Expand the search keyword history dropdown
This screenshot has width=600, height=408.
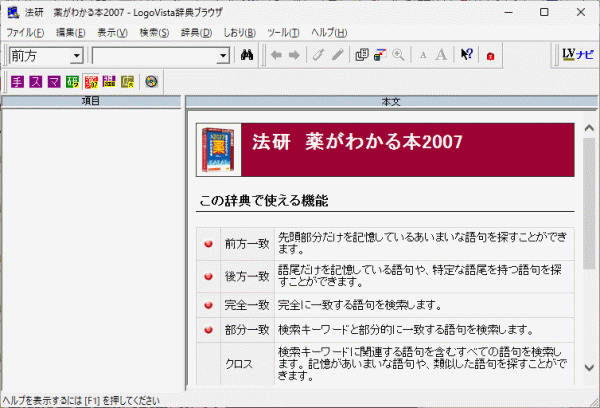[223, 56]
